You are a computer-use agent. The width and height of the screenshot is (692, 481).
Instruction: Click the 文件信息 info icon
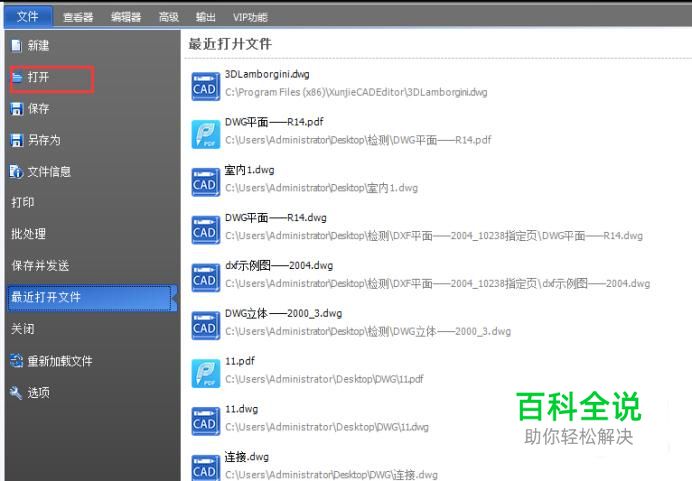coord(16,172)
